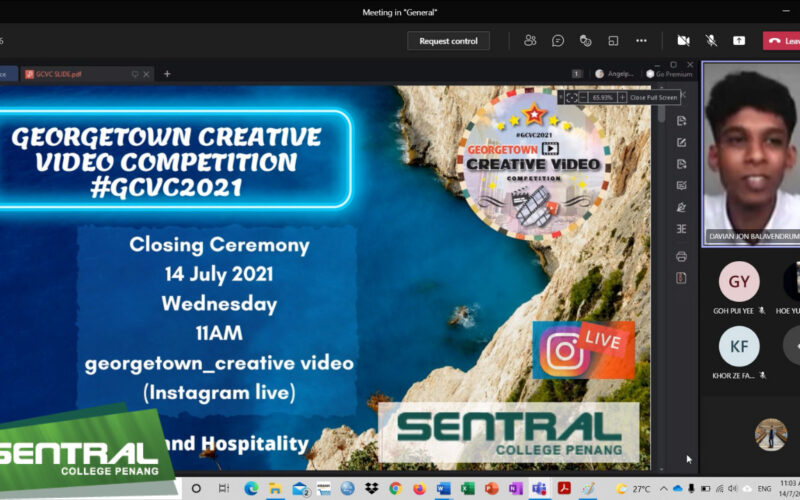The width and height of the screenshot is (800, 500).
Task: Leave the meeting
Action: (782, 41)
